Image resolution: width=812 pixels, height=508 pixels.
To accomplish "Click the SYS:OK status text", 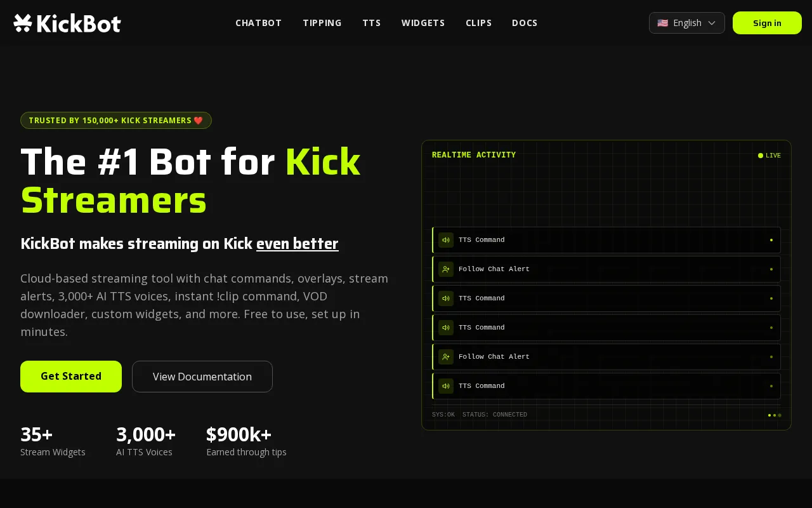I will [x=443, y=415].
